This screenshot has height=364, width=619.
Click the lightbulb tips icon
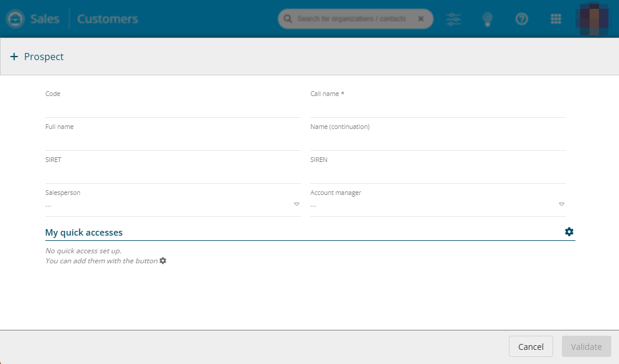point(487,19)
